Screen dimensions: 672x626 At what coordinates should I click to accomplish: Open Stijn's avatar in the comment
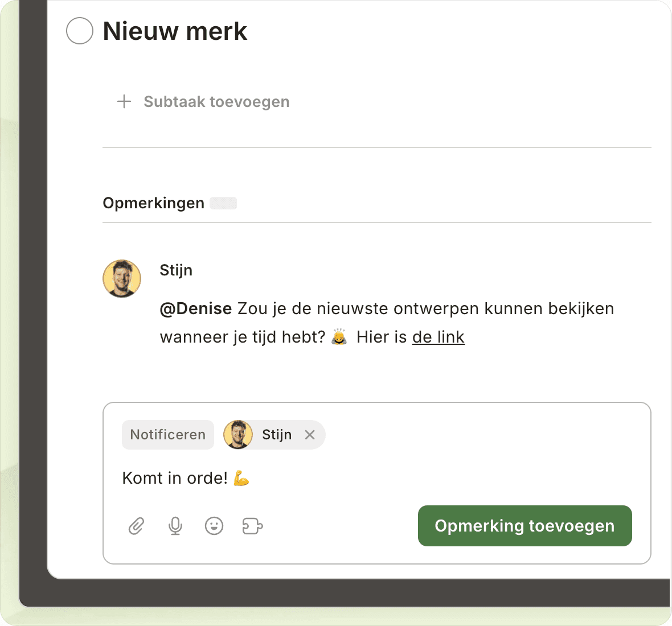click(x=122, y=279)
